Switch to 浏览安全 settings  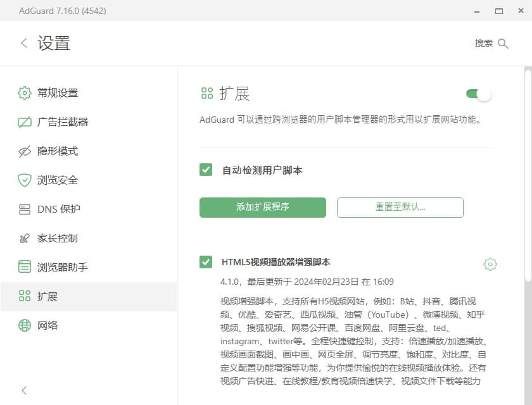(x=89, y=180)
